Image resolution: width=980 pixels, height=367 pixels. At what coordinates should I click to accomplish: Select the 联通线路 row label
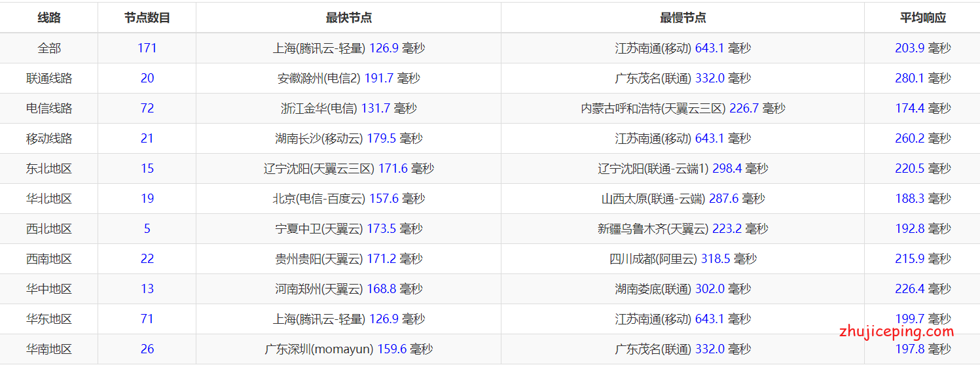pos(49,79)
